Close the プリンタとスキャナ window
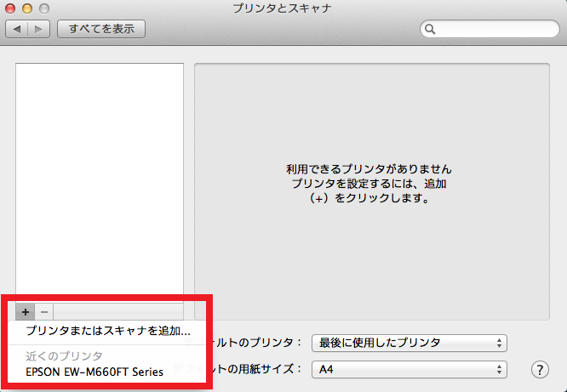Screen dimensions: 567x392 (x=11, y=9)
